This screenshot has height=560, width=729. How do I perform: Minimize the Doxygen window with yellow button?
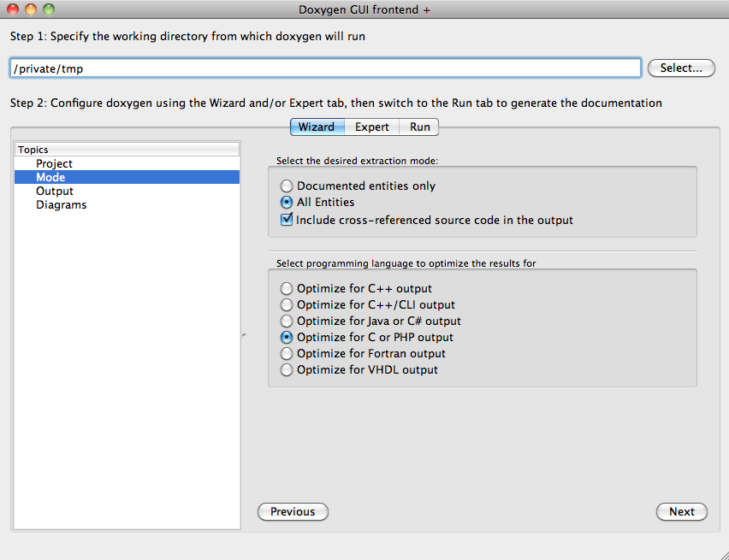tap(31, 9)
